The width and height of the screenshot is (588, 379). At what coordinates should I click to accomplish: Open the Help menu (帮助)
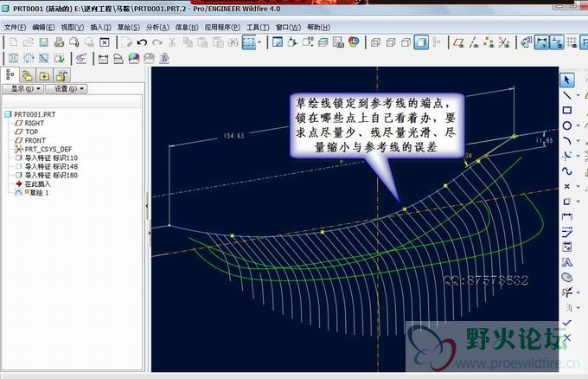coord(318,27)
